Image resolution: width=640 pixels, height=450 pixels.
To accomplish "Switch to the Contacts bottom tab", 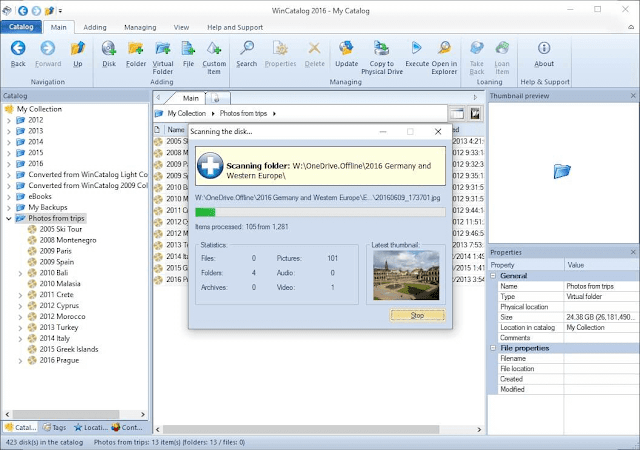I will point(127,427).
